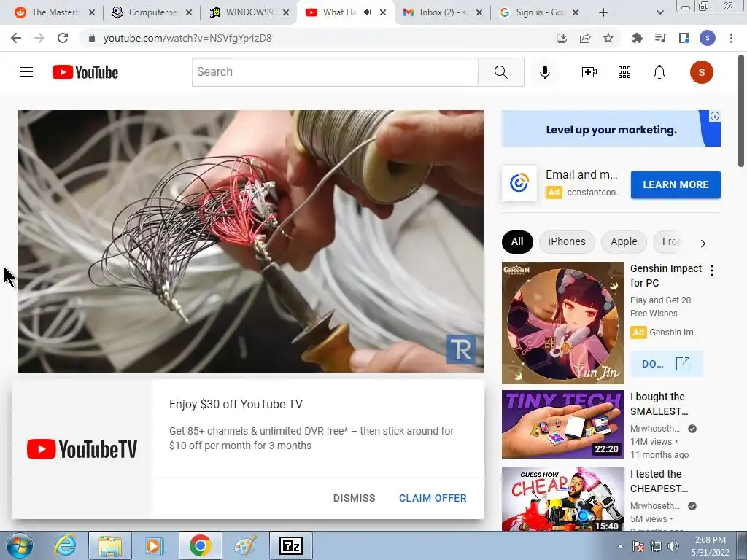The width and height of the screenshot is (747, 560).
Task: Launch Internet Explorer from taskbar
Action: pyautogui.click(x=65, y=545)
